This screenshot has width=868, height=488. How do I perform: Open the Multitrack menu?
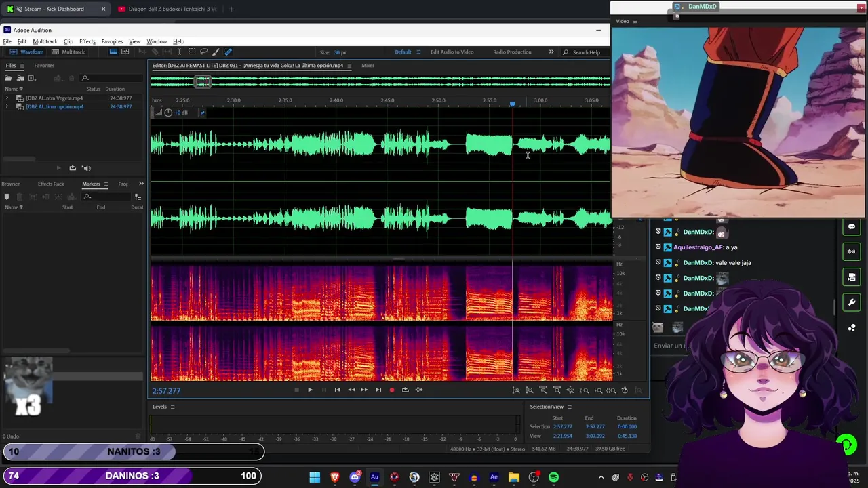45,41
